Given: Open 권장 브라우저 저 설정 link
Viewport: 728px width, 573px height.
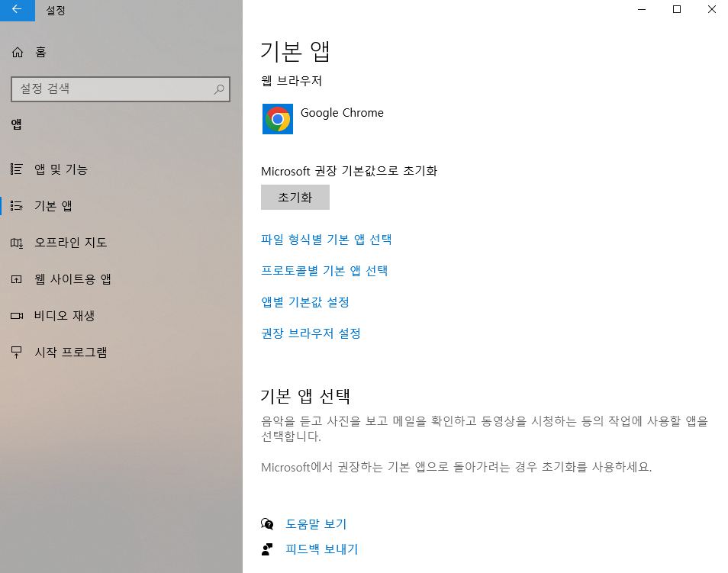Looking at the screenshot, I should coord(311,333).
